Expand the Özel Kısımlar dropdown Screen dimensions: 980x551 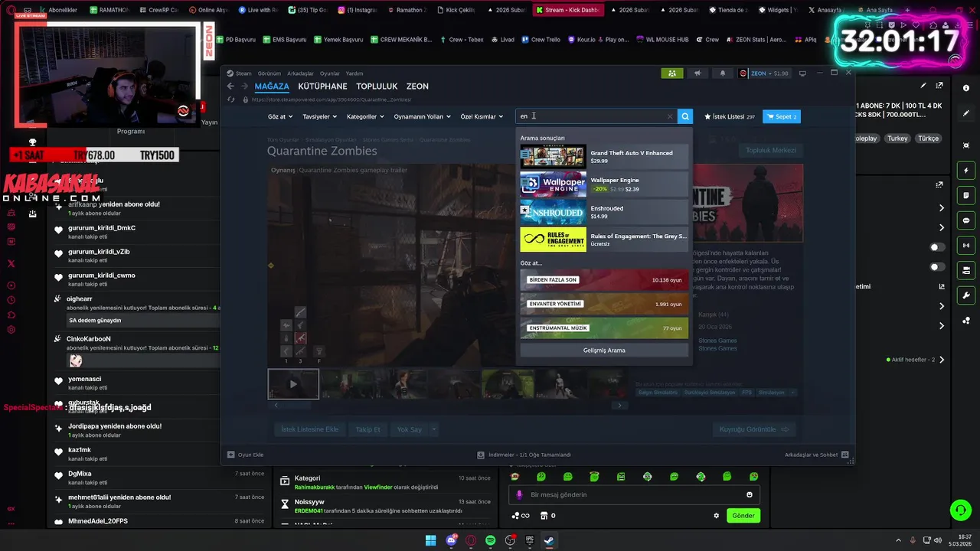tap(482, 116)
